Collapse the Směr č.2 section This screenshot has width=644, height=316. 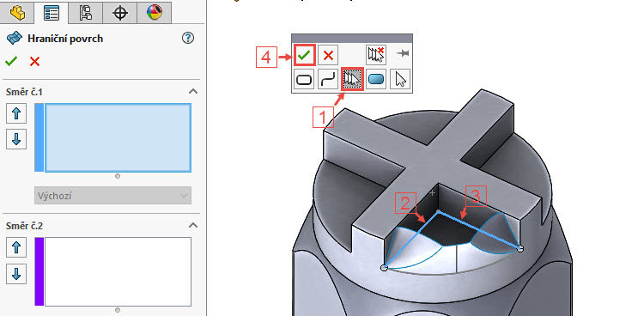pos(193,225)
